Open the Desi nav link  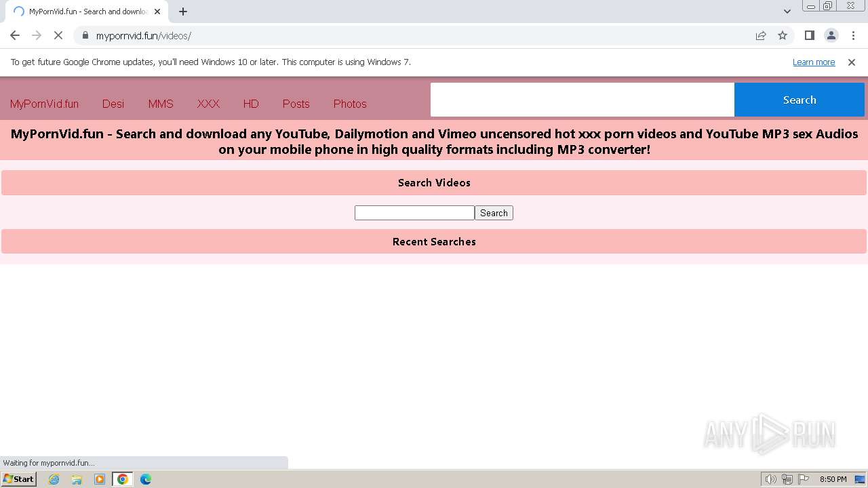tap(113, 104)
